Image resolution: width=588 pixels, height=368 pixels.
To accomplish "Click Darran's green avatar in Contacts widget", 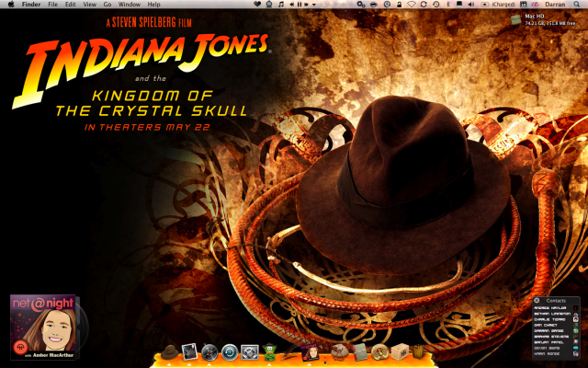I will coord(576,331).
